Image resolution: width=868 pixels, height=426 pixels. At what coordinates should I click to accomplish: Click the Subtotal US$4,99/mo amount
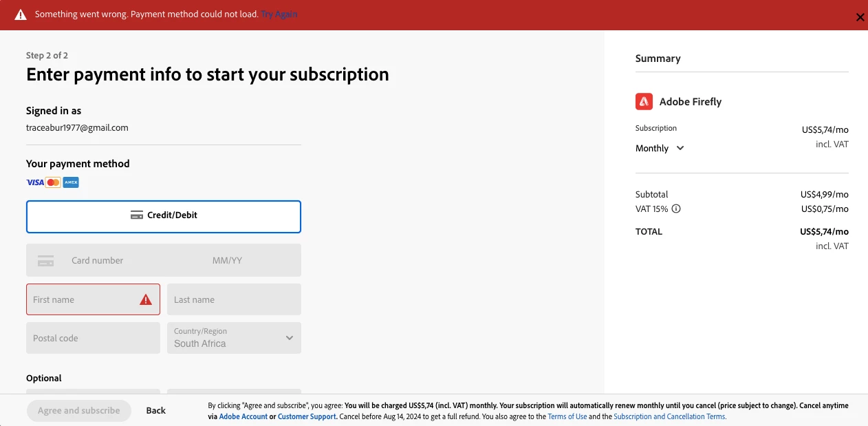pos(825,194)
